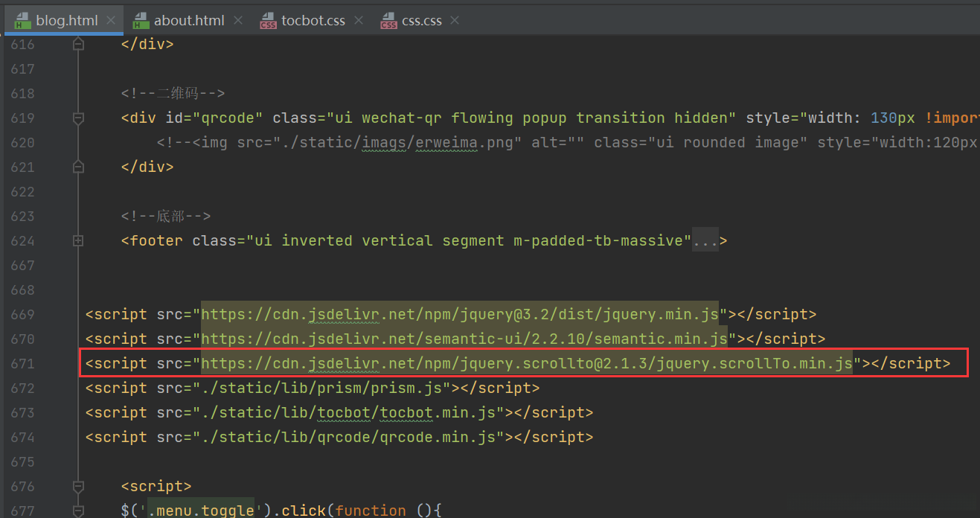980x518 pixels.
Task: Click the semantic.min.js CDN URL on line 670
Action: [464, 339]
